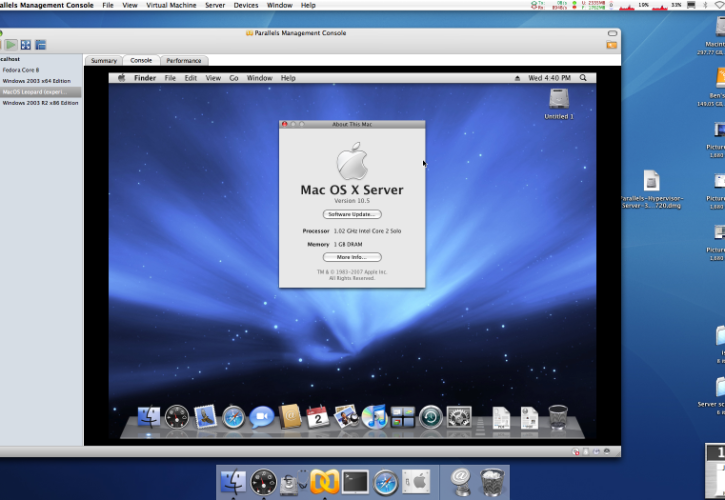Click the display icon in host menu bar

tap(691, 5)
